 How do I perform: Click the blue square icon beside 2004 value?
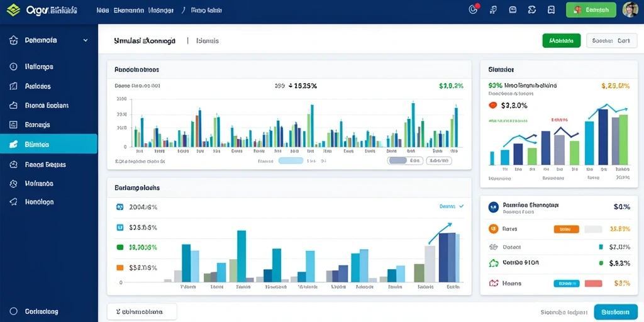(120, 208)
